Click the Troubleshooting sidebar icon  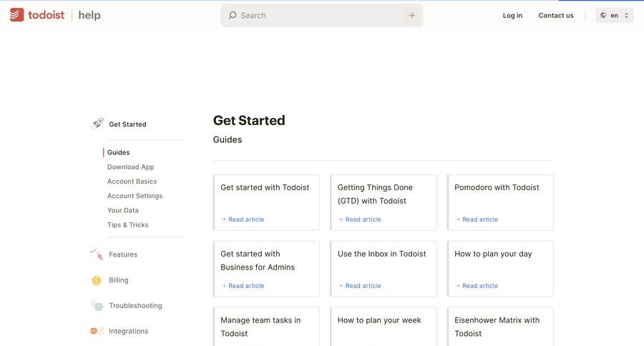pos(97,306)
